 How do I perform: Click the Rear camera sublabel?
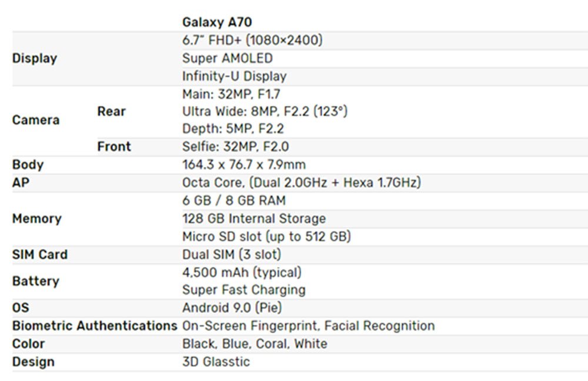(x=111, y=111)
